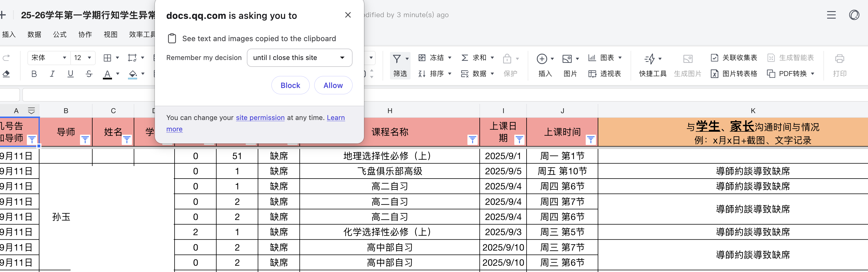Open the 数据 menu
Viewport: 868px width, 272px height.
pos(34,34)
